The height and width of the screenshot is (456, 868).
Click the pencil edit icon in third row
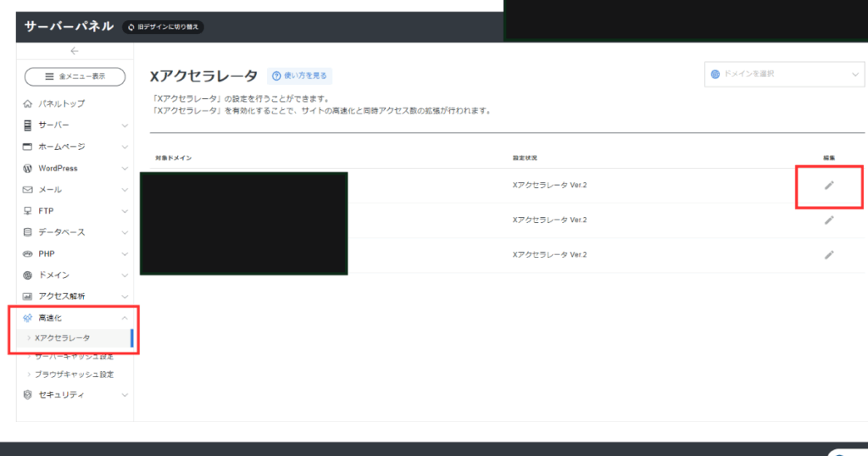[829, 254]
